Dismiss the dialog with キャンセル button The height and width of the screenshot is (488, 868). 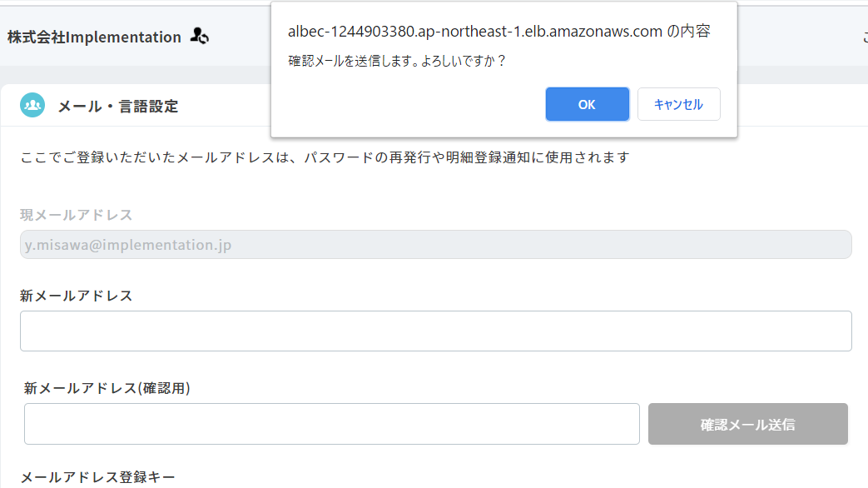(x=679, y=104)
